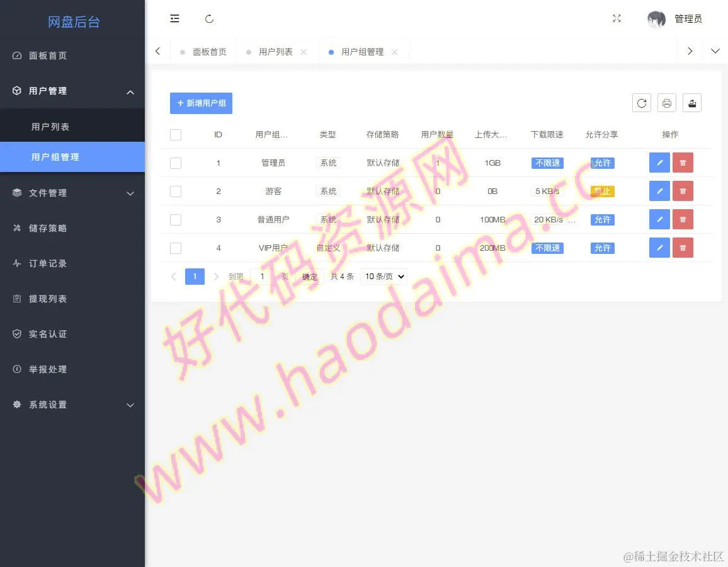Check the checkbox for the 普通用户 row
The height and width of the screenshot is (567, 728).
click(175, 219)
